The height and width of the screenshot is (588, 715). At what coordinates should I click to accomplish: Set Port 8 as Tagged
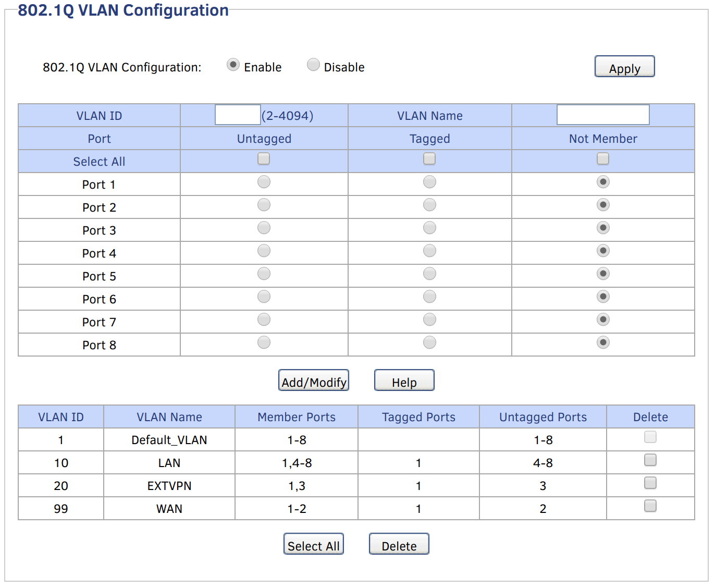click(429, 342)
